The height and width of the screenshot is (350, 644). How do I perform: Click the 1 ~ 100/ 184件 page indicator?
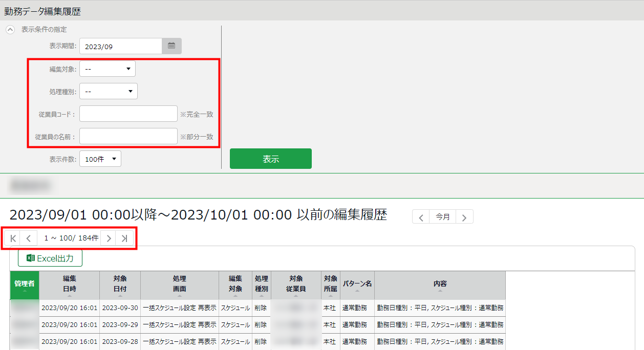(x=71, y=238)
